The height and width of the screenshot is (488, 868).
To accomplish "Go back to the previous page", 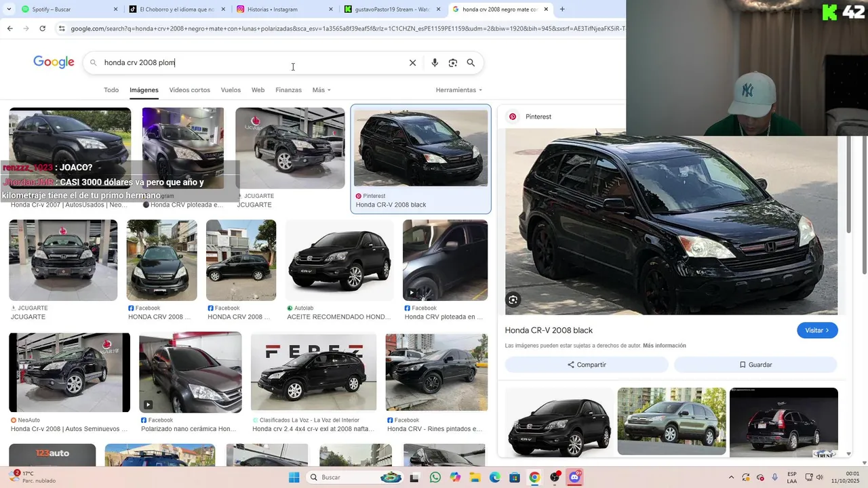I will (x=9, y=28).
